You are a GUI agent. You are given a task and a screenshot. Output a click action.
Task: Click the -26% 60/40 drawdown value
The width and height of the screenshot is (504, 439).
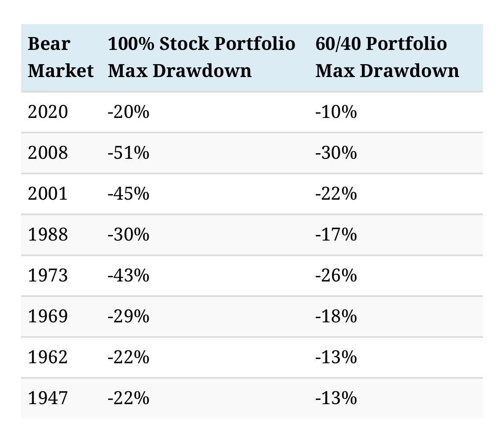coord(336,275)
